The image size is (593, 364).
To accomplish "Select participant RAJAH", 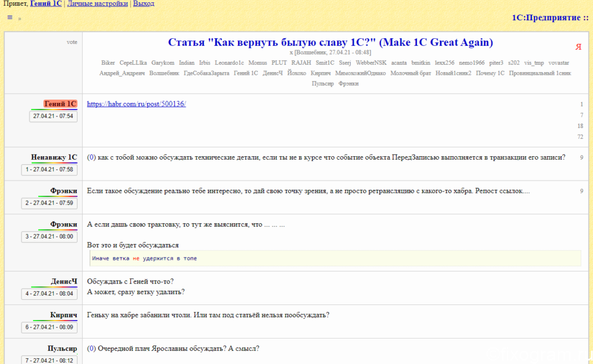I will click(301, 62).
